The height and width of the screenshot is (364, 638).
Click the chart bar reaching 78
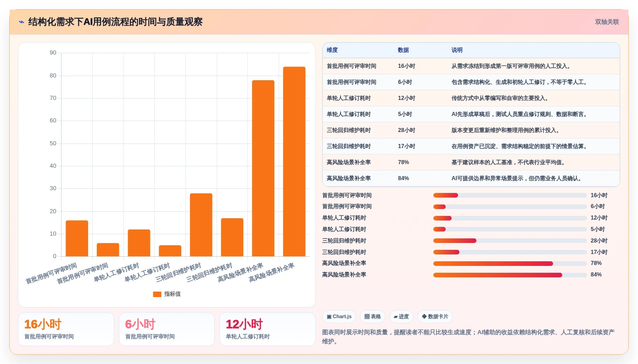tap(263, 168)
